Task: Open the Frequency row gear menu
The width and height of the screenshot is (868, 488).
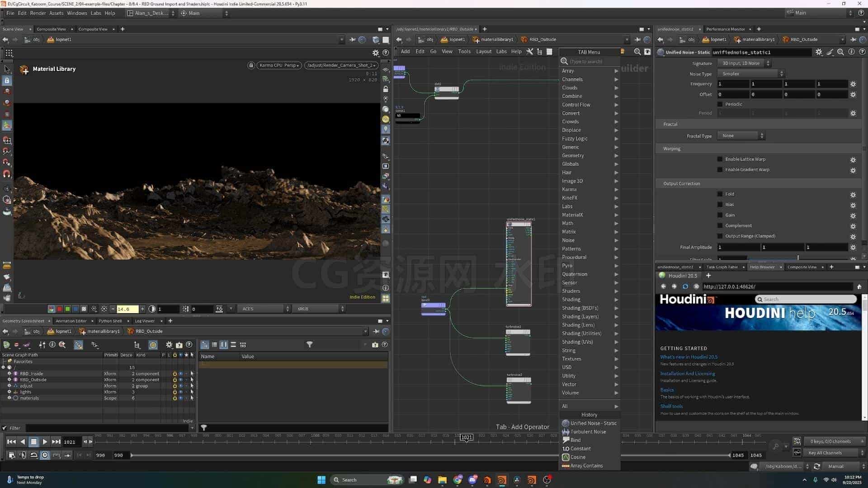Action: (853, 84)
